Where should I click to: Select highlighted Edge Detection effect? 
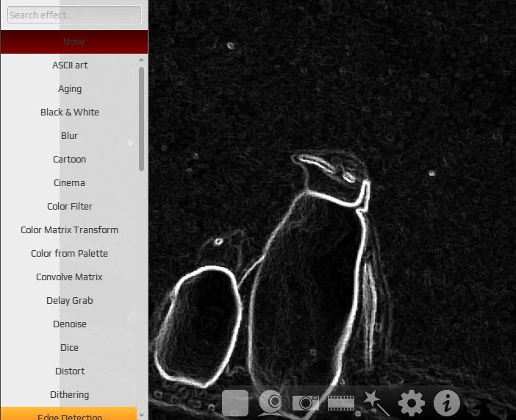point(69,413)
